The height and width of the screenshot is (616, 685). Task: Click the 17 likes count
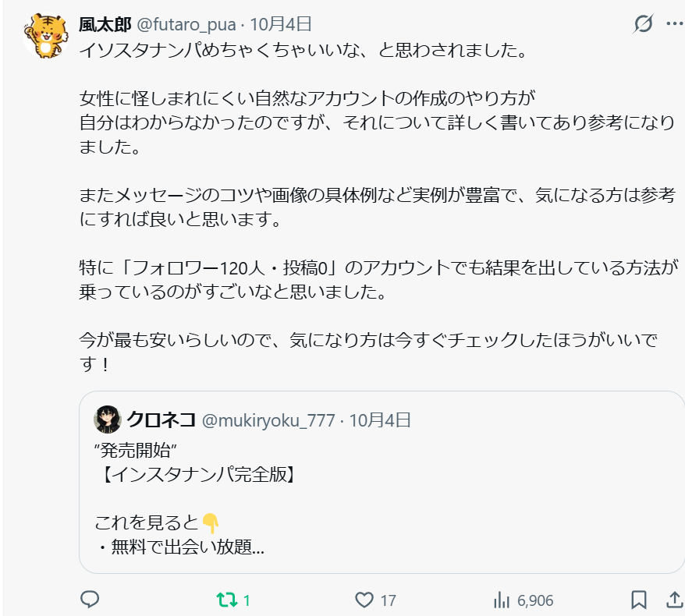388,600
